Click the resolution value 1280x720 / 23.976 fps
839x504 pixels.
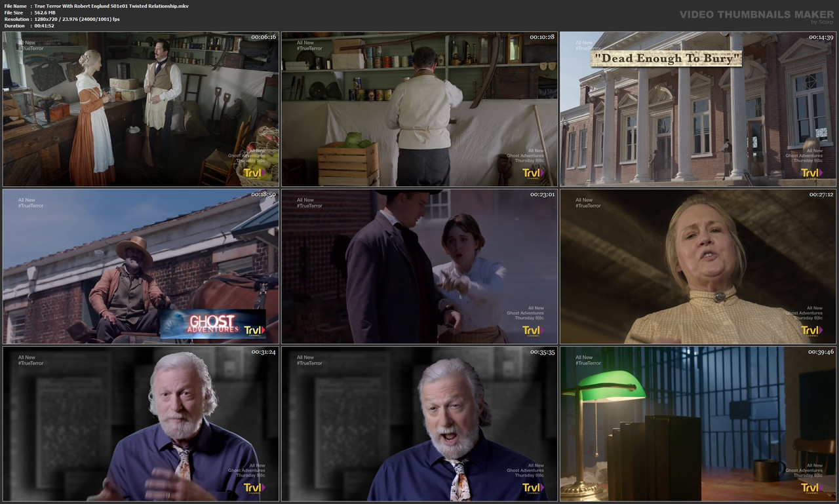77,19
